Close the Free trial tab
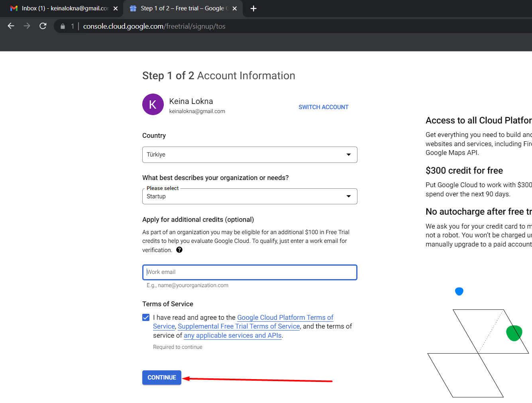This screenshot has height=403, width=532. [235, 8]
